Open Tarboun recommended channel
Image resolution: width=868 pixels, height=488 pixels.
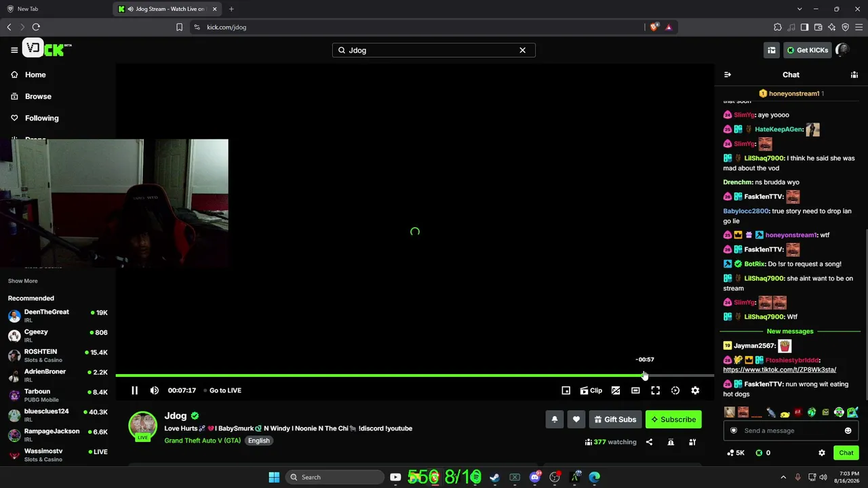[x=58, y=395]
